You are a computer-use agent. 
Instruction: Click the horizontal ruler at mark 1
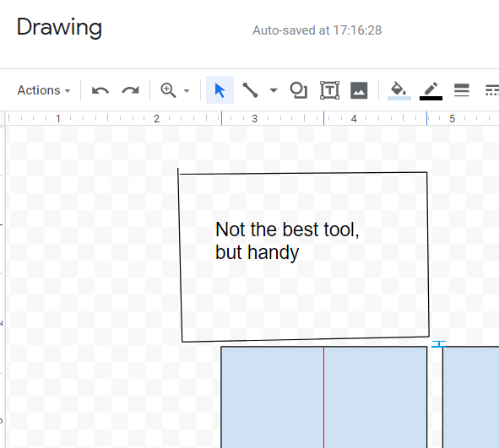pyautogui.click(x=58, y=119)
